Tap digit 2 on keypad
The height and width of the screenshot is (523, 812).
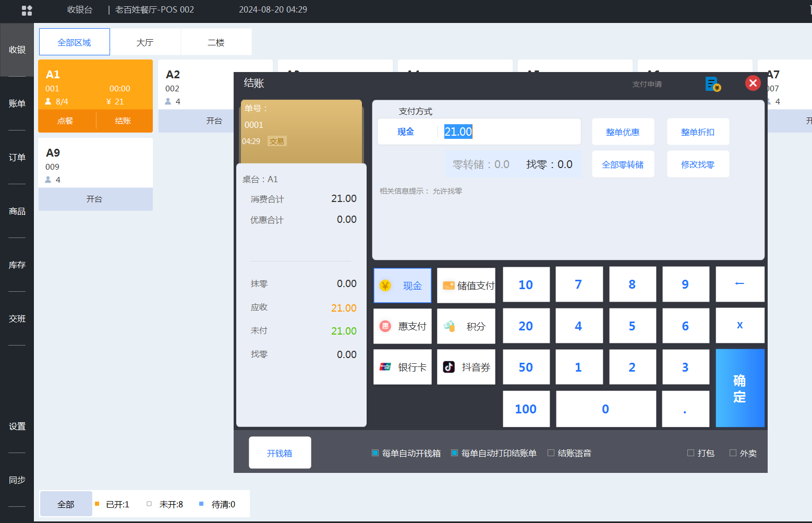[632, 367]
